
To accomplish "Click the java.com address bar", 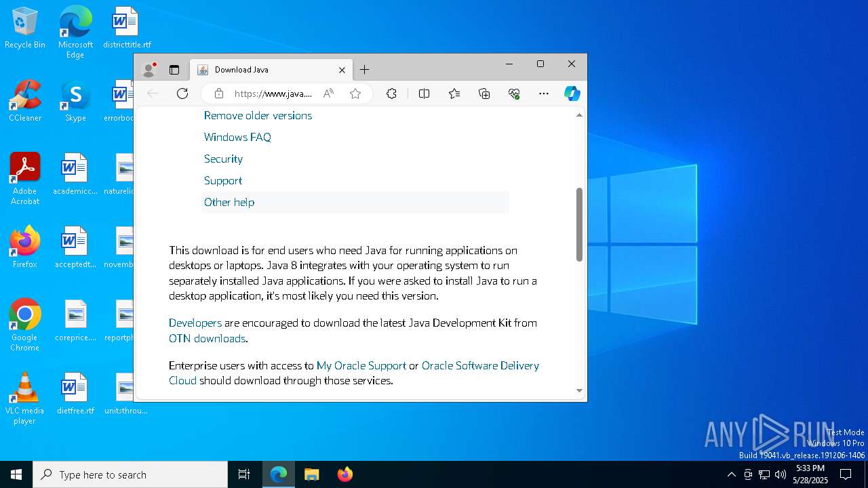I will (273, 94).
